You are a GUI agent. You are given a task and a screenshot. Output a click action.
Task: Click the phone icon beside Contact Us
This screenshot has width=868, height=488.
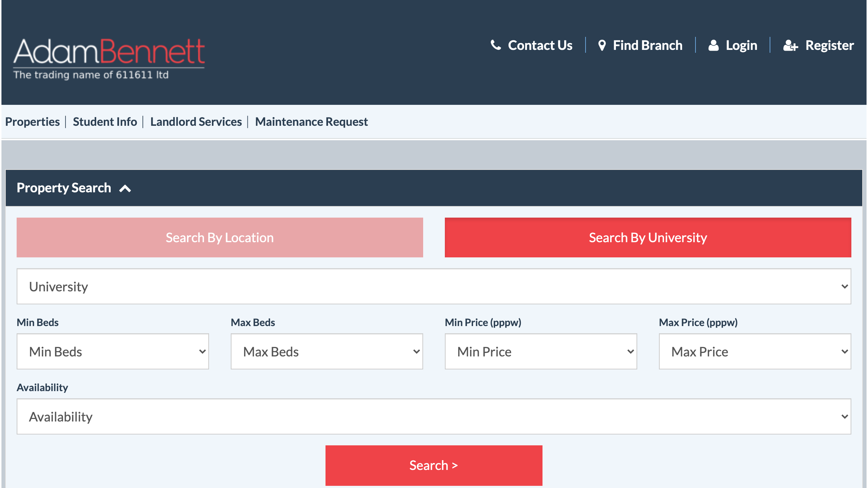point(496,45)
